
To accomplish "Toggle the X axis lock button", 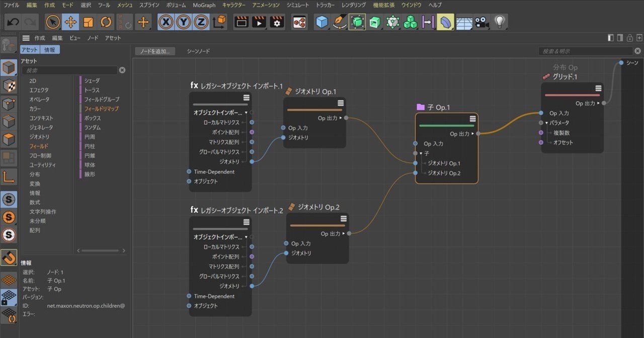I will coord(165,22).
